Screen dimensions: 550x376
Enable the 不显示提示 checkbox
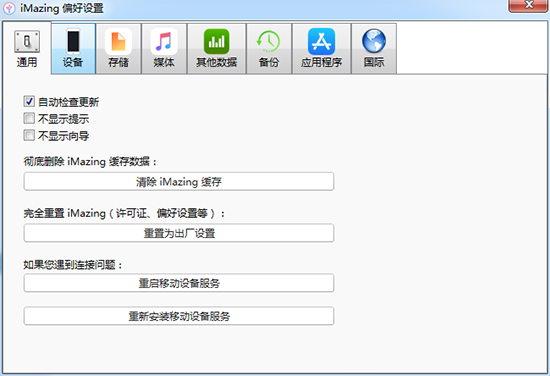pos(29,118)
